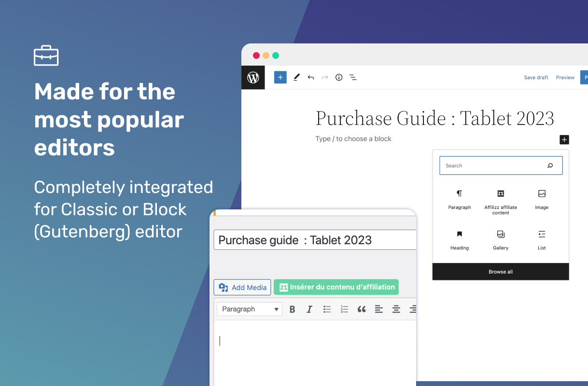Image resolution: width=588 pixels, height=386 pixels.
Task: Insert the Affilizz affiliate content block
Action: point(501,202)
